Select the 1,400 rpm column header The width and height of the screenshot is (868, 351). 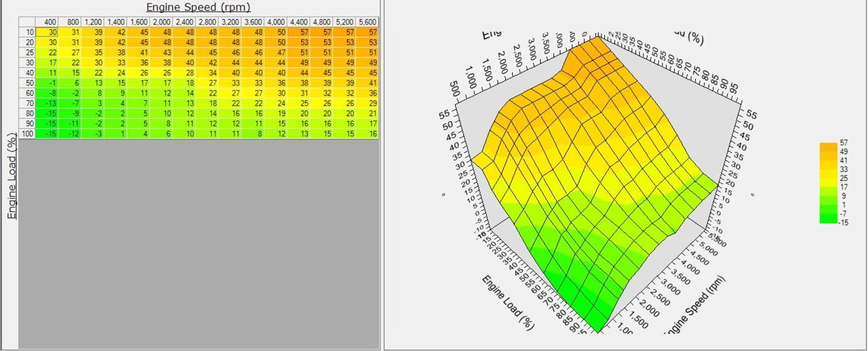pos(116,22)
